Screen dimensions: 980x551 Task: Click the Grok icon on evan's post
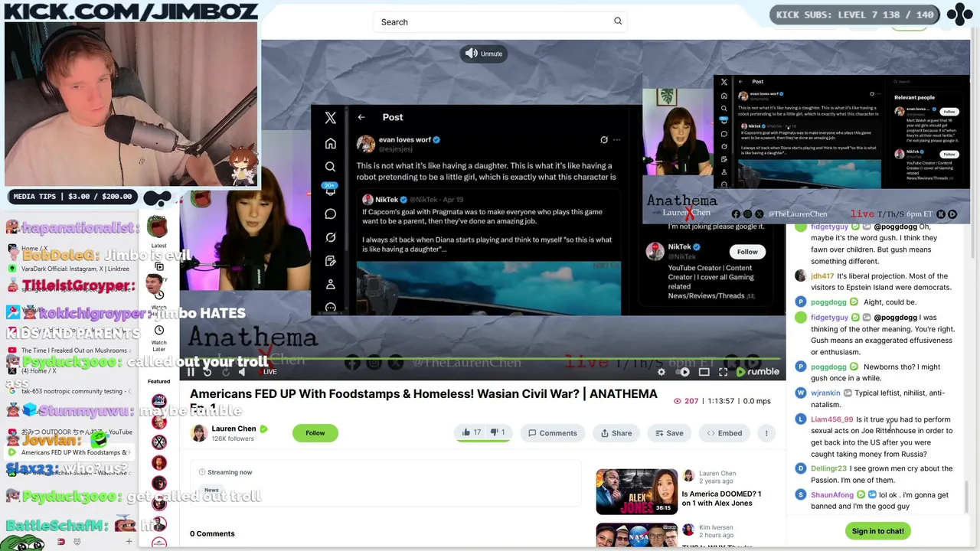[603, 140]
